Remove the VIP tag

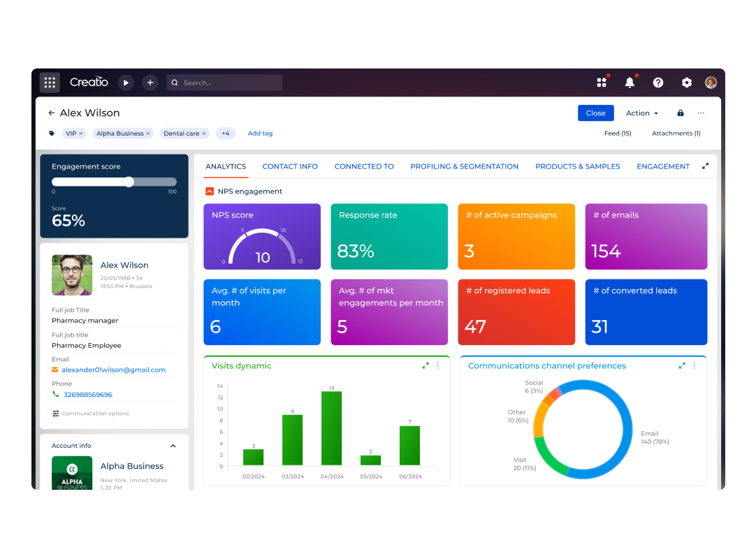(x=81, y=133)
